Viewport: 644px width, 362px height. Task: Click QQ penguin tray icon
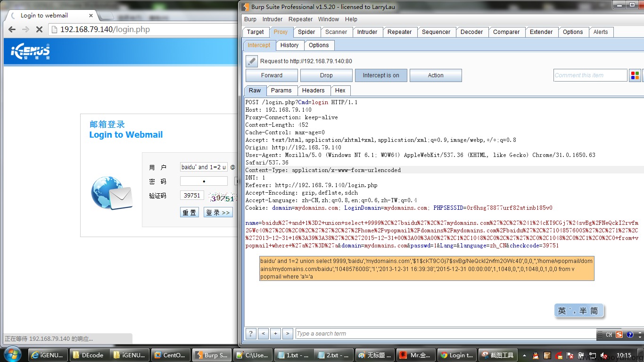click(536, 355)
